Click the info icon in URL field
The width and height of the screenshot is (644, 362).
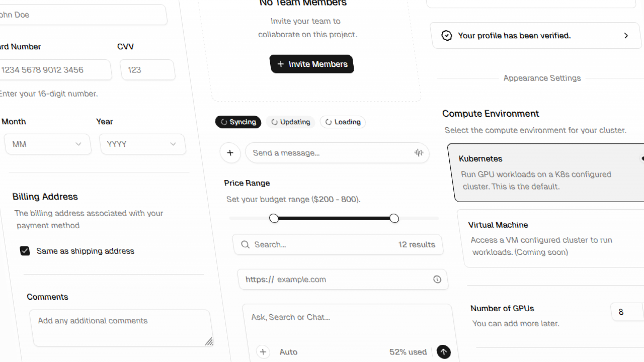(437, 280)
